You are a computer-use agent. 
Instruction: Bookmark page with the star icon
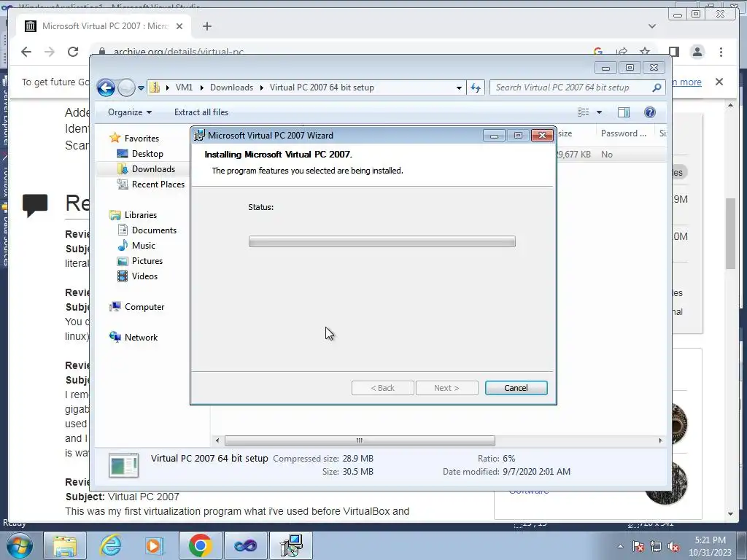coord(645,52)
